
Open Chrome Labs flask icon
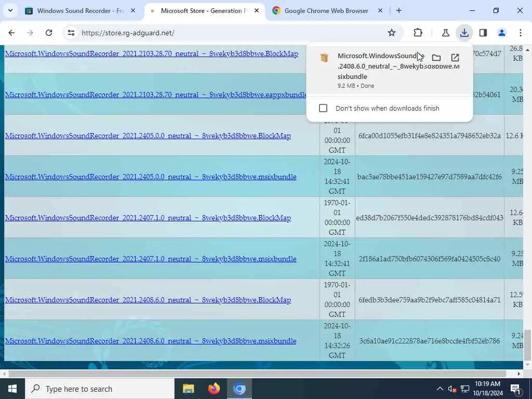click(x=445, y=33)
